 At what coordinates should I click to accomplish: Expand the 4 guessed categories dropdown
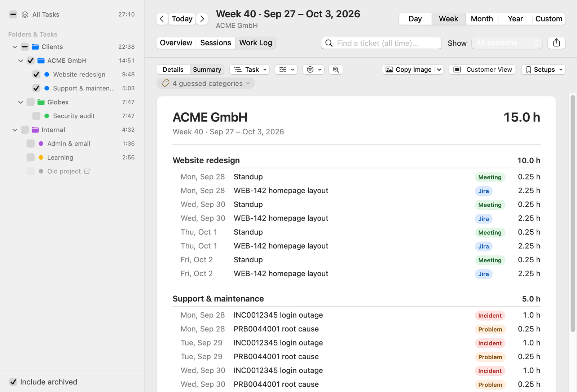pyautogui.click(x=206, y=83)
